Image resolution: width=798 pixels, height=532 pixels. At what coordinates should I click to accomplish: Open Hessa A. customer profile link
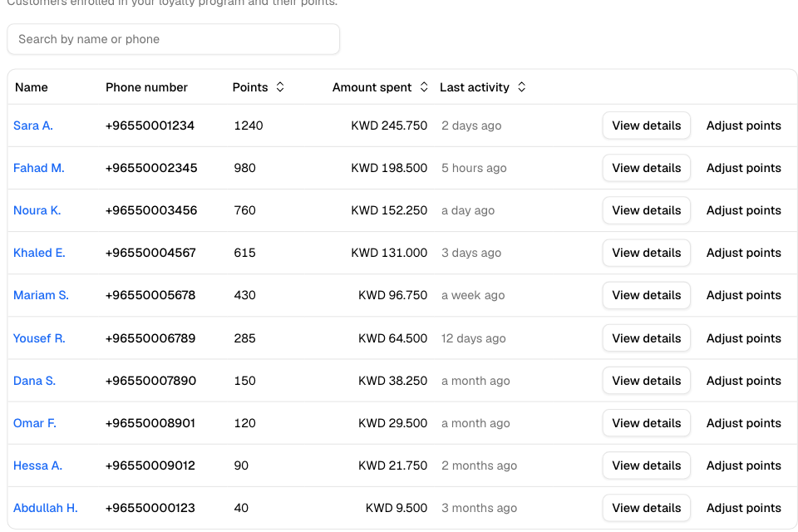(x=37, y=465)
